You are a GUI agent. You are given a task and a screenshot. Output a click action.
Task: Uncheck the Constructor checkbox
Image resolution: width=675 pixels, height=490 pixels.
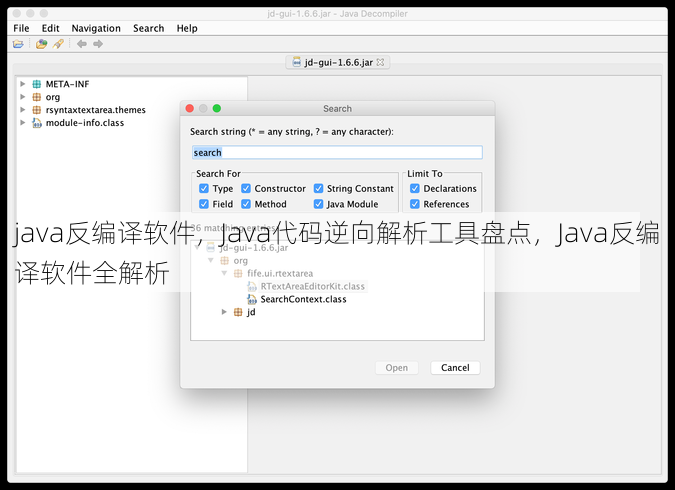click(x=246, y=189)
